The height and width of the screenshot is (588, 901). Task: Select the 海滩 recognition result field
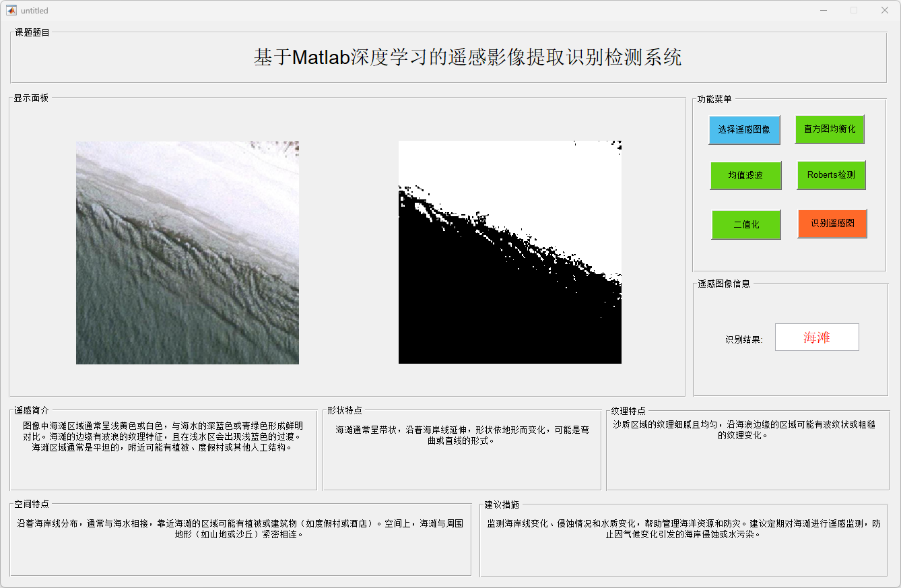[817, 337]
